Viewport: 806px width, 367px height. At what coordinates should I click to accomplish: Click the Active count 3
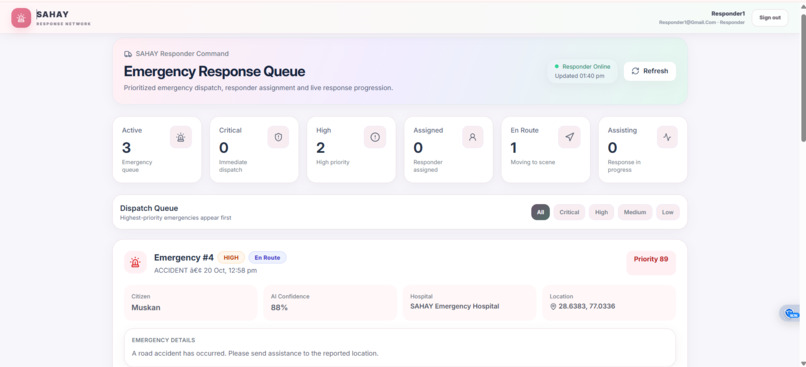pyautogui.click(x=126, y=148)
